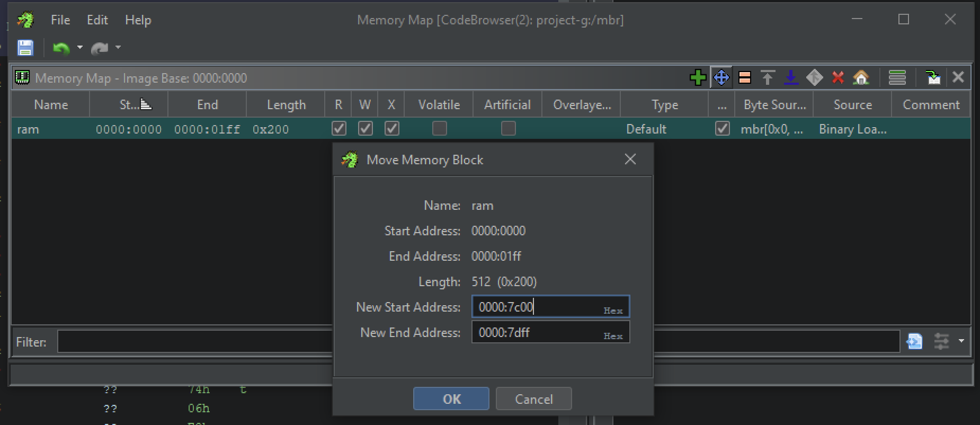
Task: Close the Move Memory Block dialog
Action: (630, 159)
